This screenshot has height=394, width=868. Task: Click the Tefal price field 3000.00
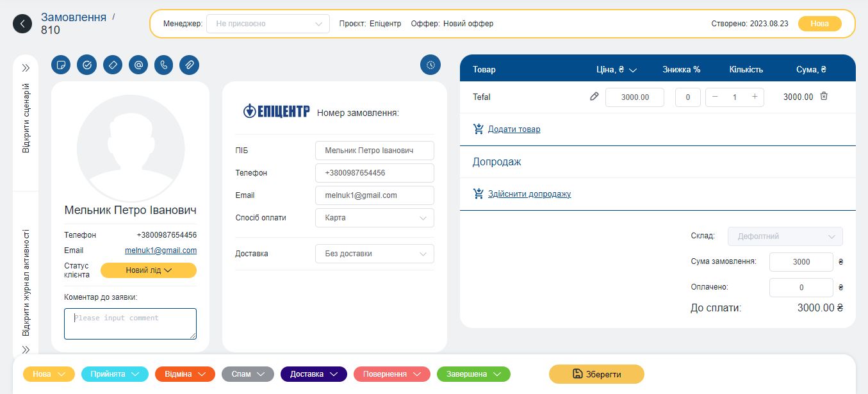[635, 97]
